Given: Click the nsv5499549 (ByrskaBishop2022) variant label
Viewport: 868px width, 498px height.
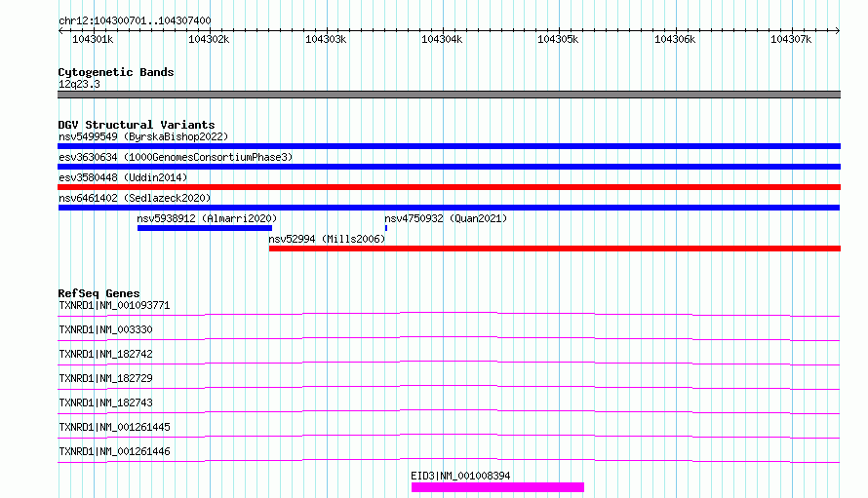Looking at the screenshot, I should [143, 136].
